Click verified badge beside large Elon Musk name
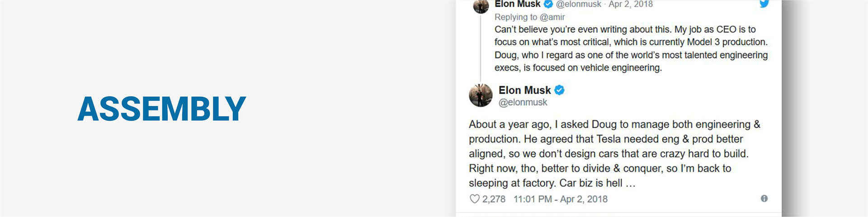868x217 pixels. (559, 90)
